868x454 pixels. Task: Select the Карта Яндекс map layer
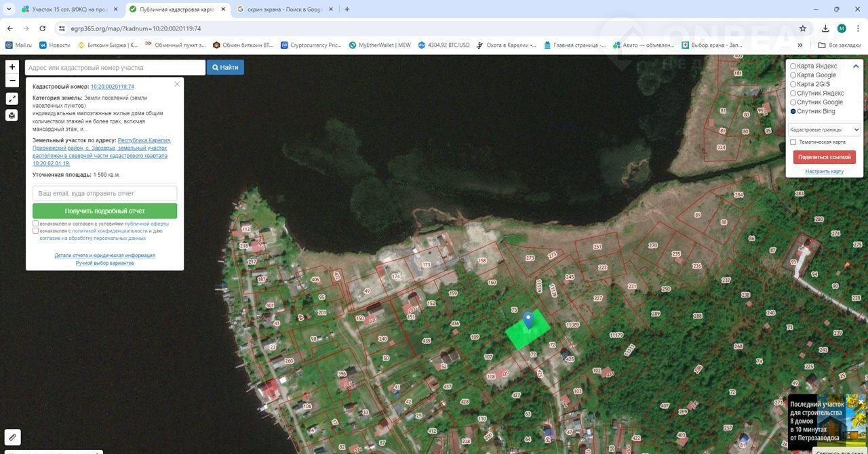(793, 66)
